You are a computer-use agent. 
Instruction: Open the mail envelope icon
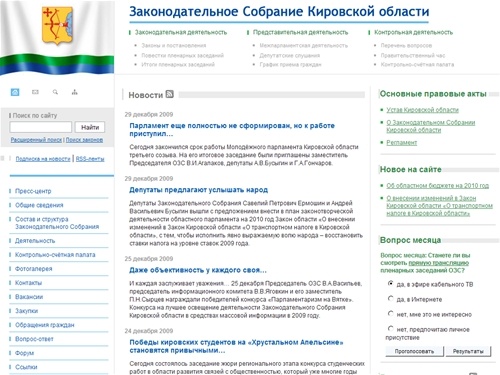(35, 92)
